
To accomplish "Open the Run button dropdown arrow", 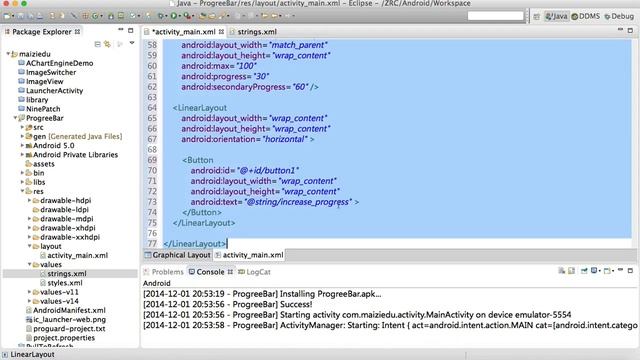I will [180, 16].
